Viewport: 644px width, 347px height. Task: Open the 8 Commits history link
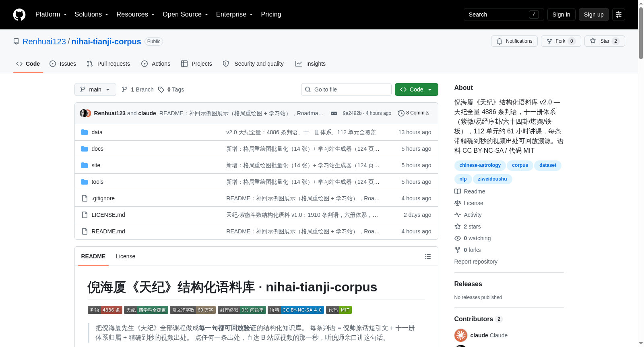(413, 113)
